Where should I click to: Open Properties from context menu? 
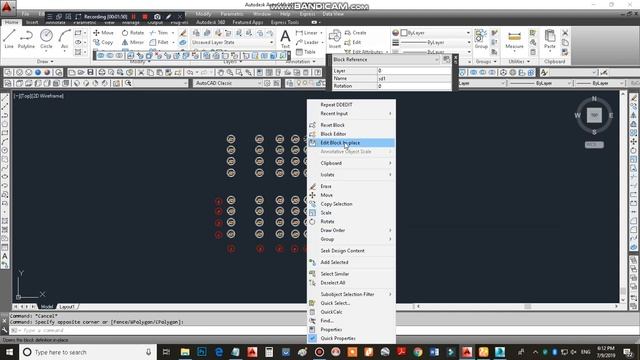coord(351,329)
